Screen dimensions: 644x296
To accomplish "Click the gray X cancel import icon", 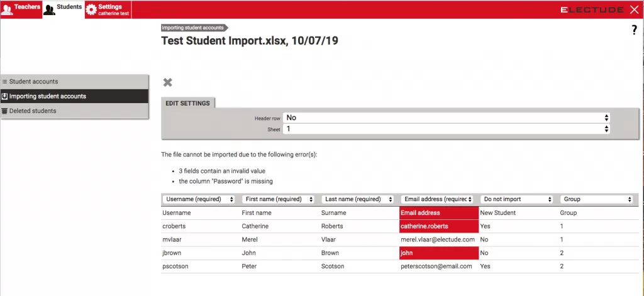I will pyautogui.click(x=167, y=82).
